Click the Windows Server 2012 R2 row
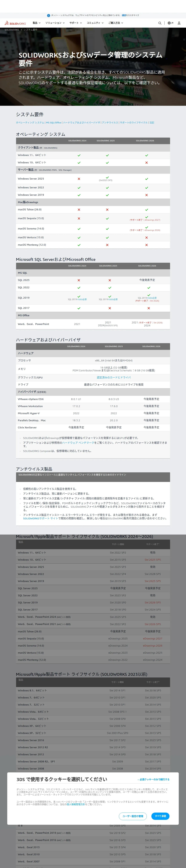This screenshot has height=868, width=186. pos(93,747)
